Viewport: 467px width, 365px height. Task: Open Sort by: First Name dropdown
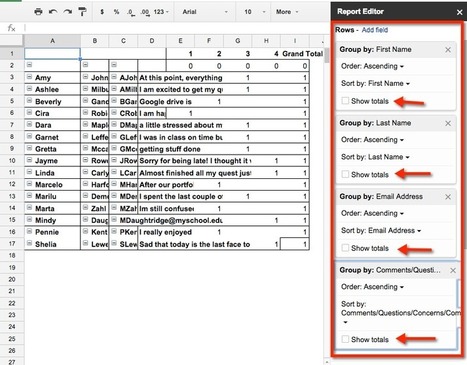tap(375, 84)
